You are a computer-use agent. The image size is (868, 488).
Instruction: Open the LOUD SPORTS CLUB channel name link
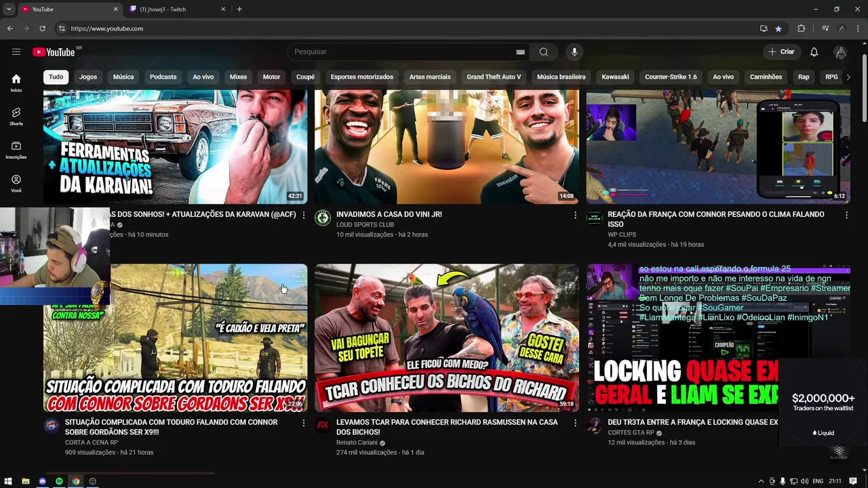pos(365,224)
